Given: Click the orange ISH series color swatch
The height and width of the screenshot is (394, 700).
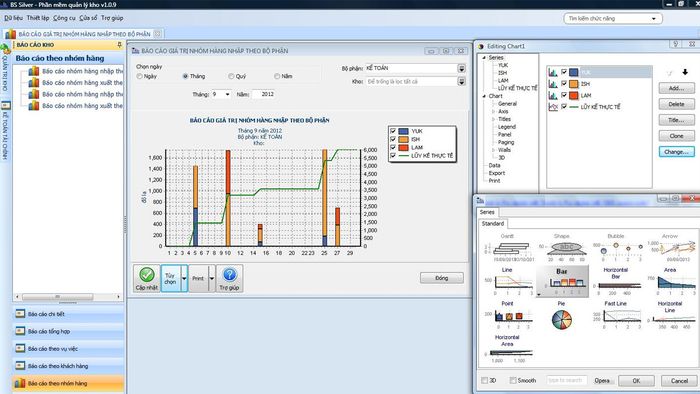Looking at the screenshot, I should click(574, 83).
